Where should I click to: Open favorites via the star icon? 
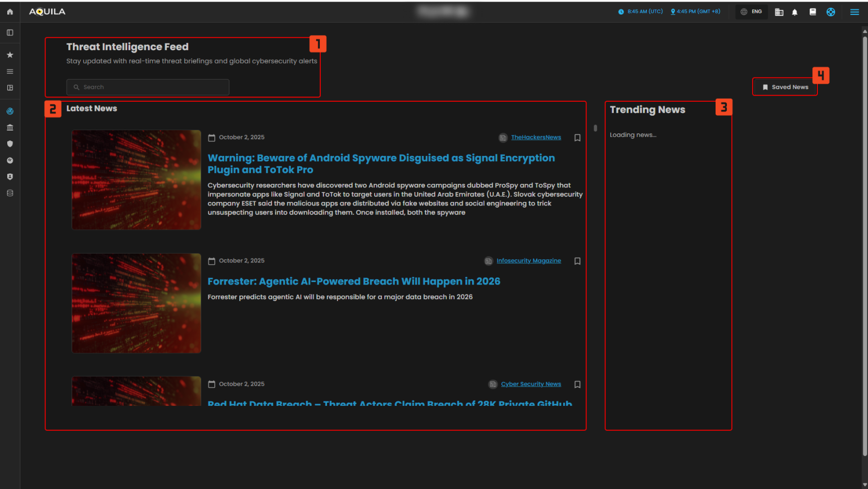(10, 55)
